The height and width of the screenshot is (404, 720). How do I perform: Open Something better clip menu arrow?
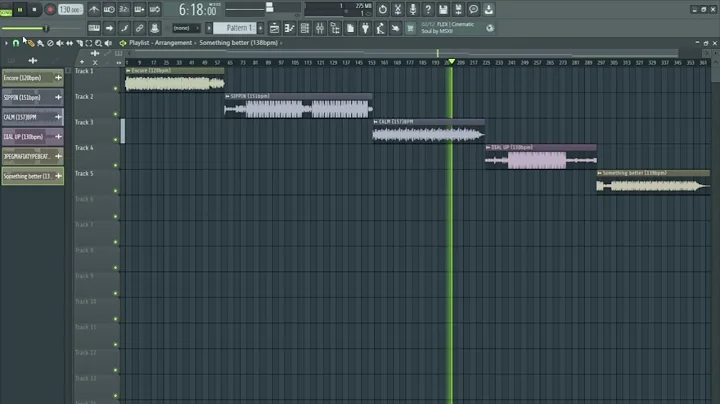tap(600, 173)
